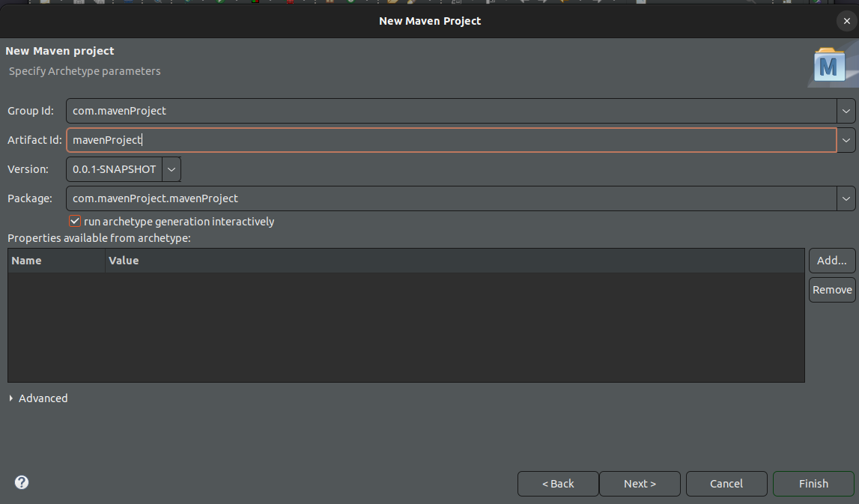This screenshot has height=504, width=859.
Task: Uncheck run archetype generation interactively
Action: click(74, 222)
